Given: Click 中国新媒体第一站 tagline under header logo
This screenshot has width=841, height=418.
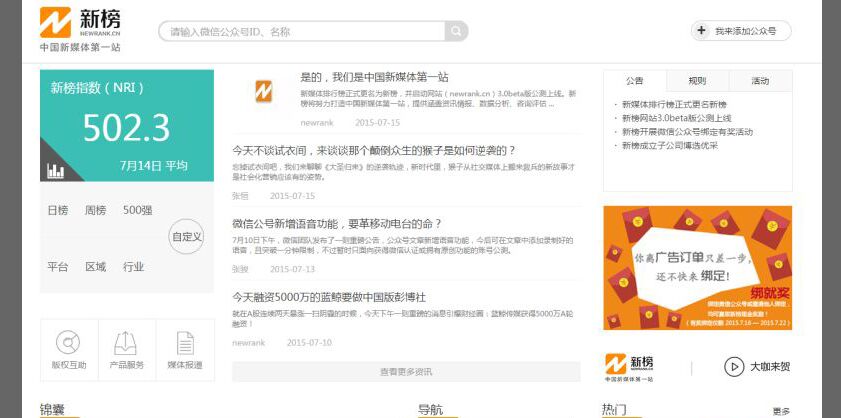Looking at the screenshot, I should pyautogui.click(x=80, y=47).
